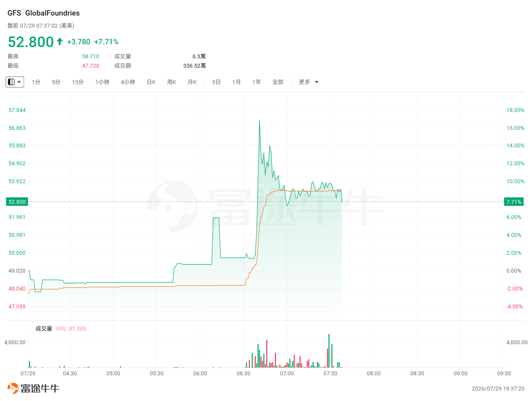This screenshot has width=532, height=401.
Task: Open the 日K daily candlestick view
Action: 151,82
